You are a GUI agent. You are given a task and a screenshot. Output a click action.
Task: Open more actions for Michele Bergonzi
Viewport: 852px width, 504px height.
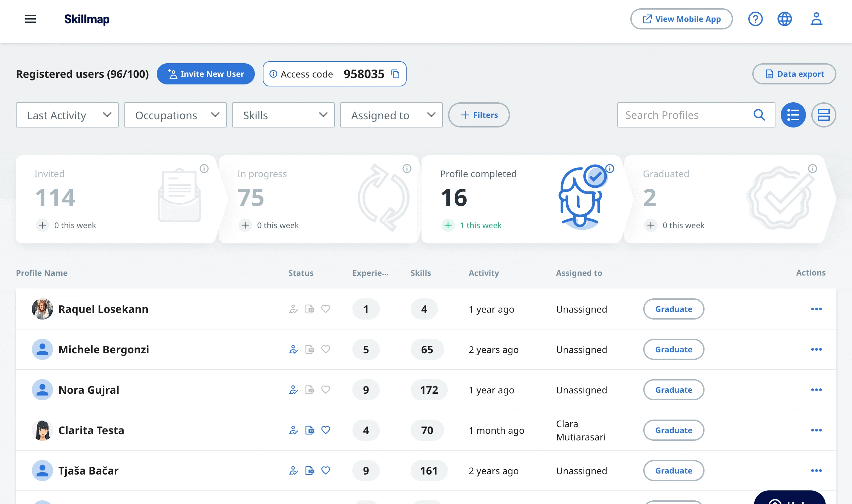tap(816, 349)
